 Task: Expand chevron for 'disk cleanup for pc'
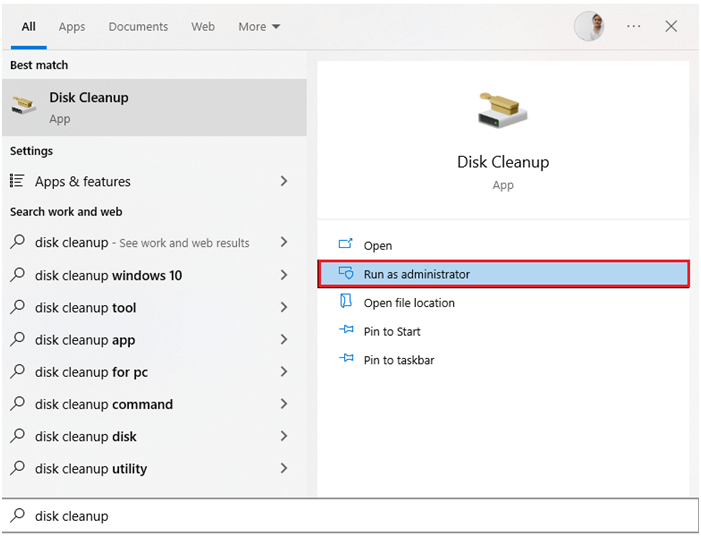284,372
